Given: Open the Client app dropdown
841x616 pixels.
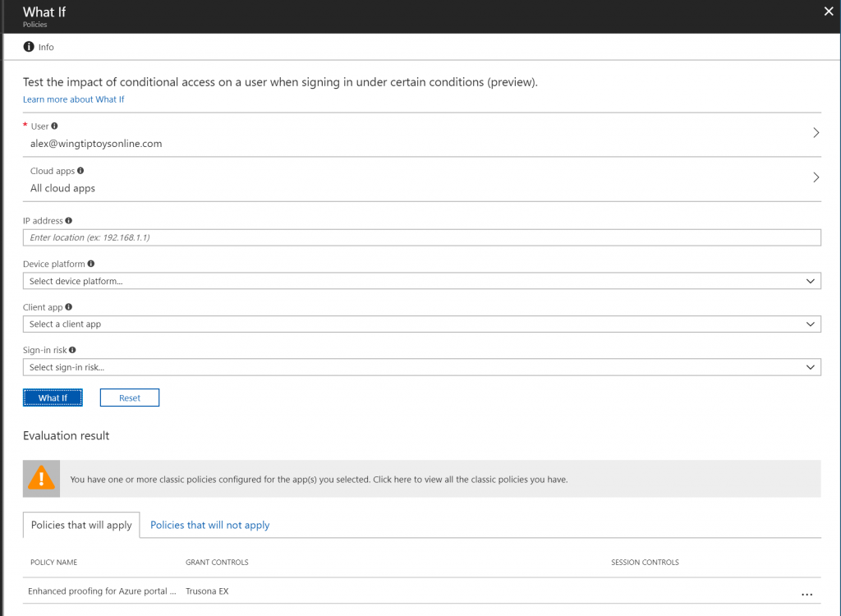Looking at the screenshot, I should point(421,324).
